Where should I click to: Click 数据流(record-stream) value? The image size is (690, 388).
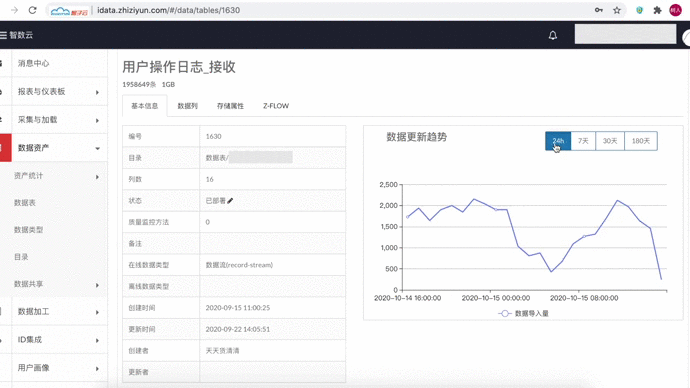[x=239, y=265]
